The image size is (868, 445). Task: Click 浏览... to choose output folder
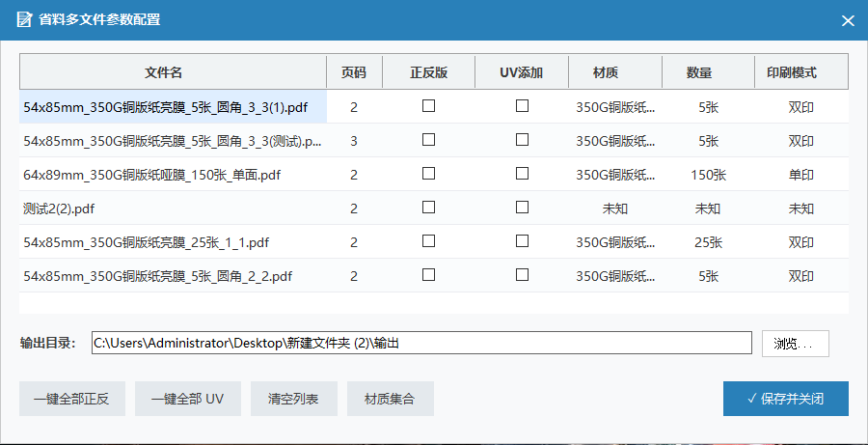click(x=796, y=344)
